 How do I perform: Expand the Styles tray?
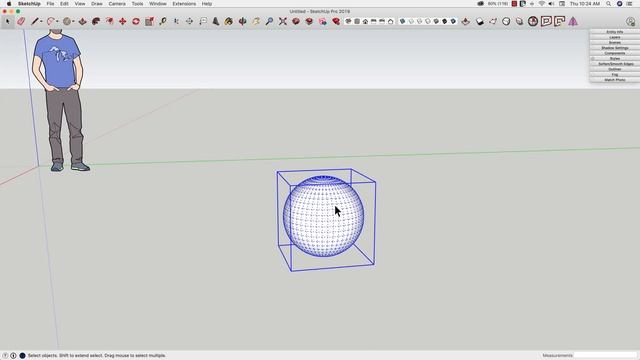615,58
